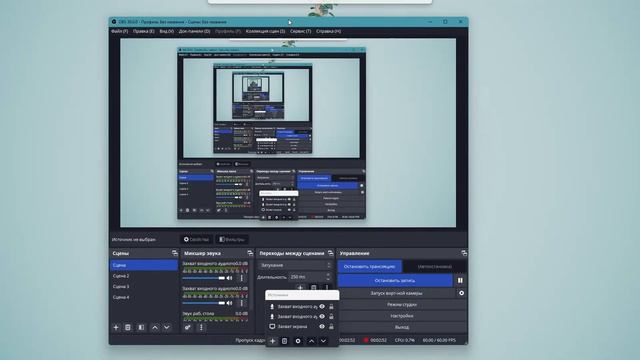Increase the Длительность value with up arrow
The width and height of the screenshot is (640, 360).
328,275
